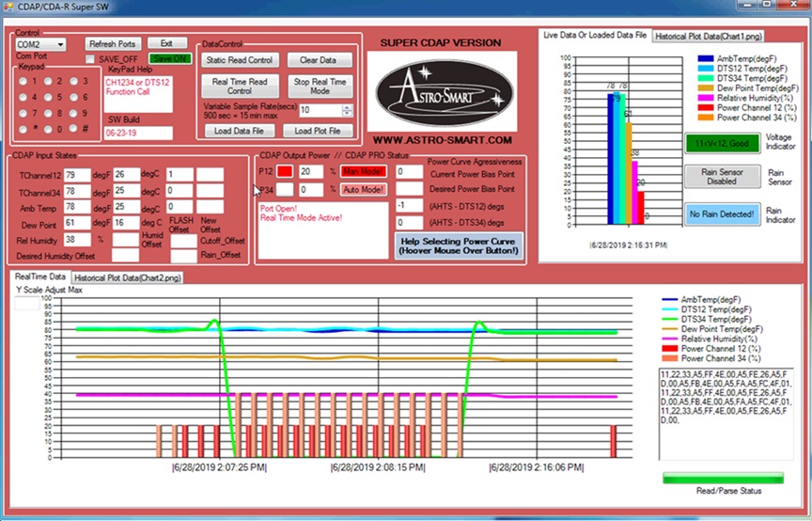Click the Auto Mode! button
Viewport: 812px width, 521px height.
(364, 190)
